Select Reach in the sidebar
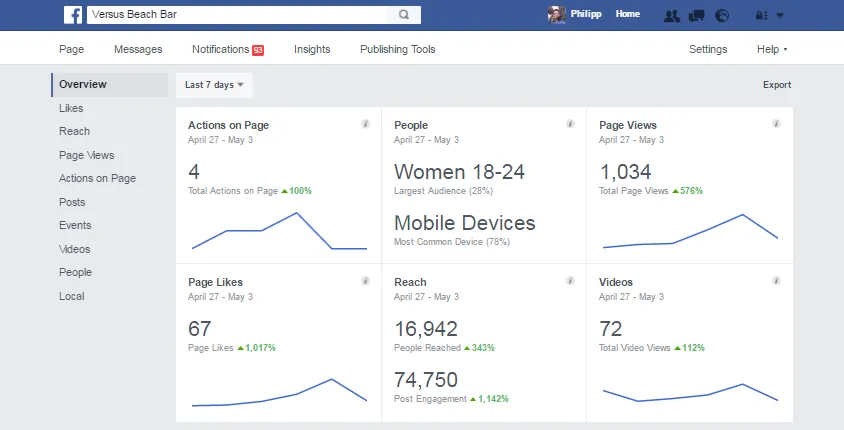844x430 pixels. pyautogui.click(x=74, y=131)
